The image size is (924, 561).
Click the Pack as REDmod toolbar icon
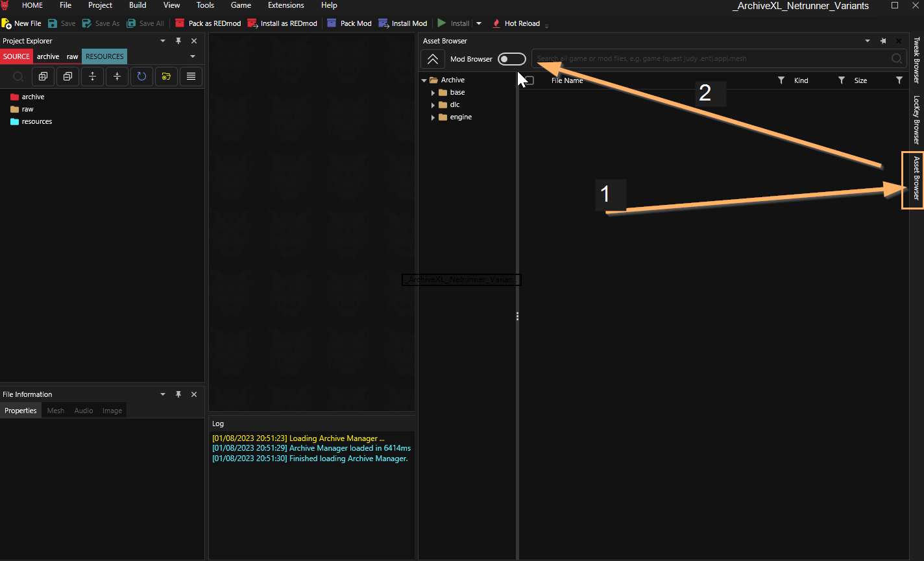click(x=180, y=23)
